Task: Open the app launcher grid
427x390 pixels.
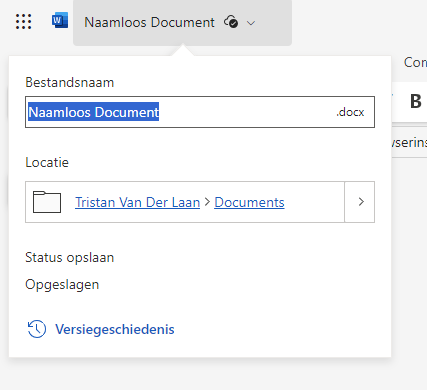Action: click(23, 22)
